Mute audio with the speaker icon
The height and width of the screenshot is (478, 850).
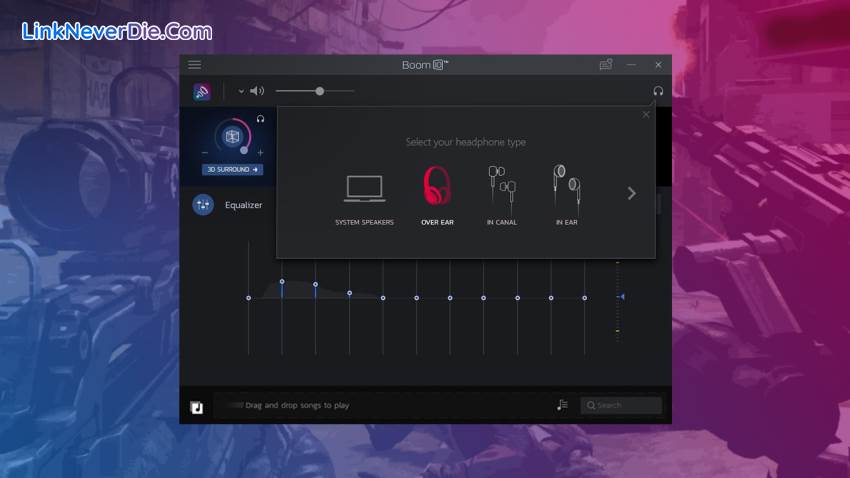click(x=257, y=91)
